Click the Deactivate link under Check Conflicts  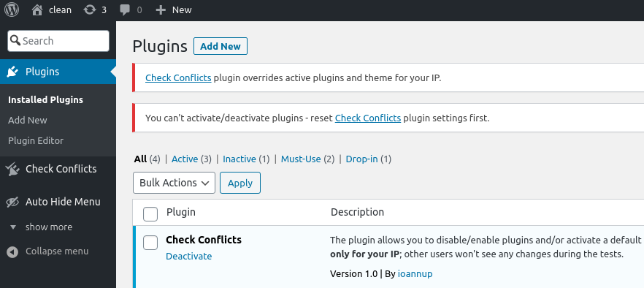coord(189,257)
